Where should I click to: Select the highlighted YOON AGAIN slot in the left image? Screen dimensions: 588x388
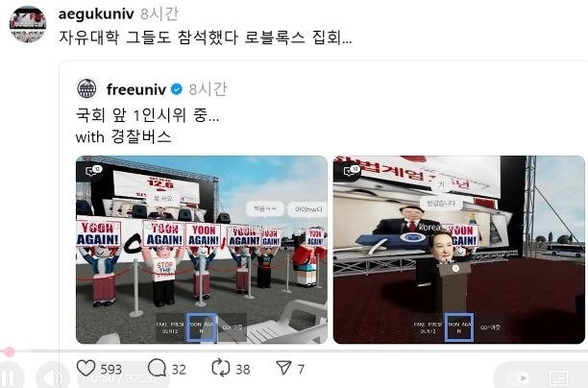202,327
